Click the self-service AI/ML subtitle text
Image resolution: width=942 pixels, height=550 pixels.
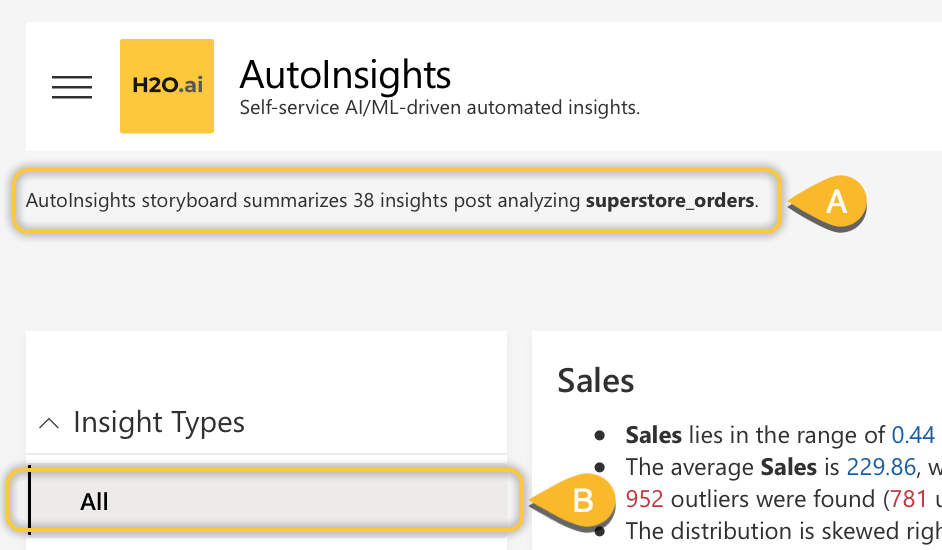click(x=439, y=107)
